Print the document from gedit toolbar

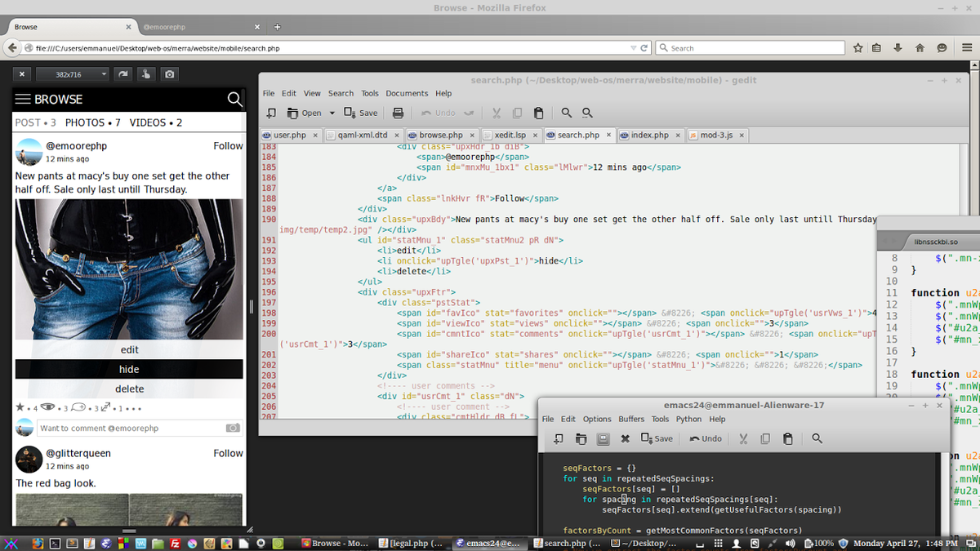tap(399, 113)
